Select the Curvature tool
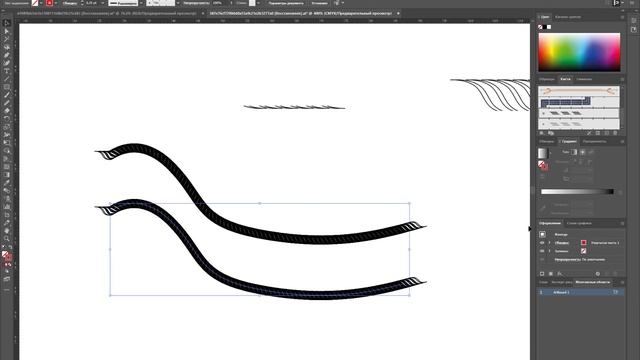 coord(7,63)
